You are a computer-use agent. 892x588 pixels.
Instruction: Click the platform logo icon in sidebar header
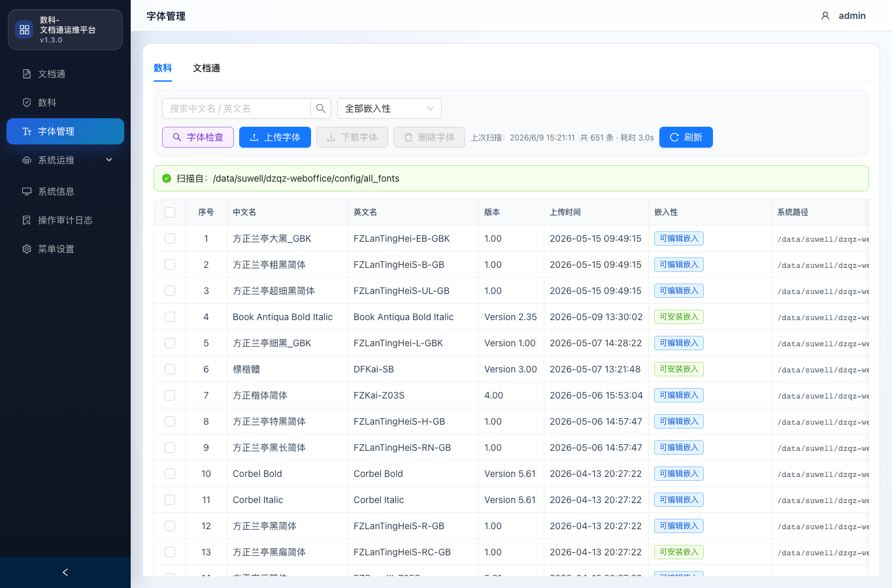point(24,29)
